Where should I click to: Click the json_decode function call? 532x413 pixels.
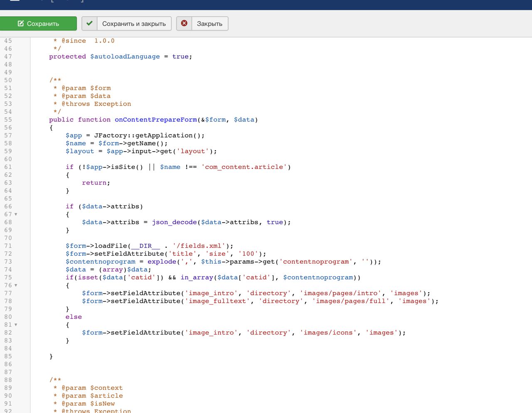(x=174, y=222)
